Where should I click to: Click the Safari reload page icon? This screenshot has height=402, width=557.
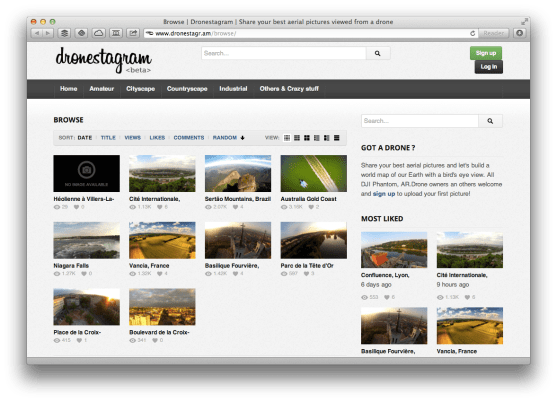(x=472, y=33)
